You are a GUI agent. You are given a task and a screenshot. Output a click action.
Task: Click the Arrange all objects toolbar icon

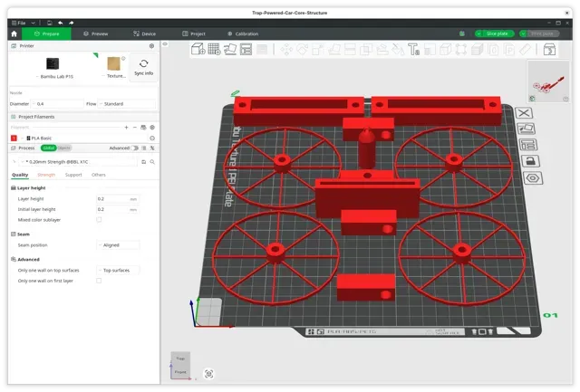coord(246,49)
